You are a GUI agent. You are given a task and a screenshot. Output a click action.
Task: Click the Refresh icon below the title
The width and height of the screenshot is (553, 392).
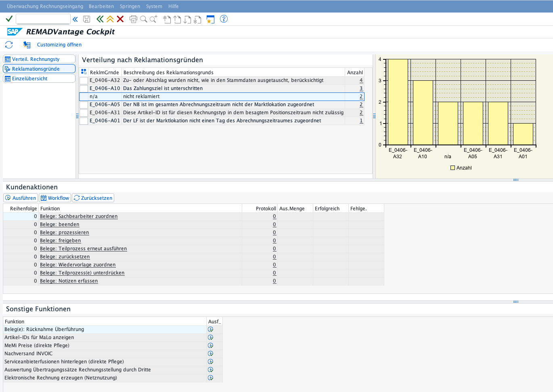9,45
